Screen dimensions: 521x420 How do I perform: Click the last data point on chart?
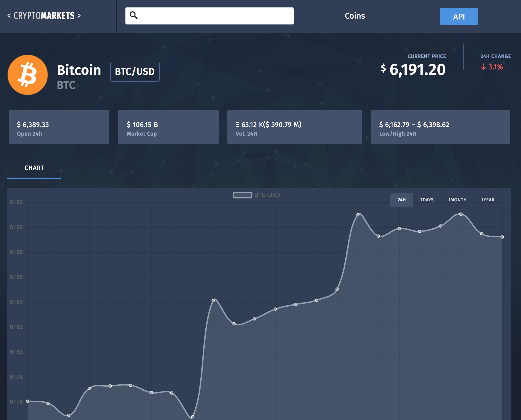pos(502,237)
